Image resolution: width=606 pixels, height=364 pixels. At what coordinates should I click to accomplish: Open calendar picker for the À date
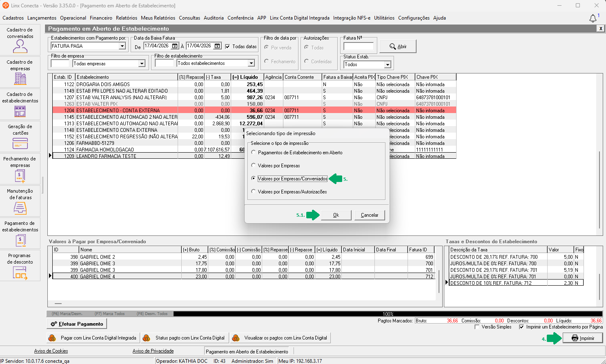[218, 46]
